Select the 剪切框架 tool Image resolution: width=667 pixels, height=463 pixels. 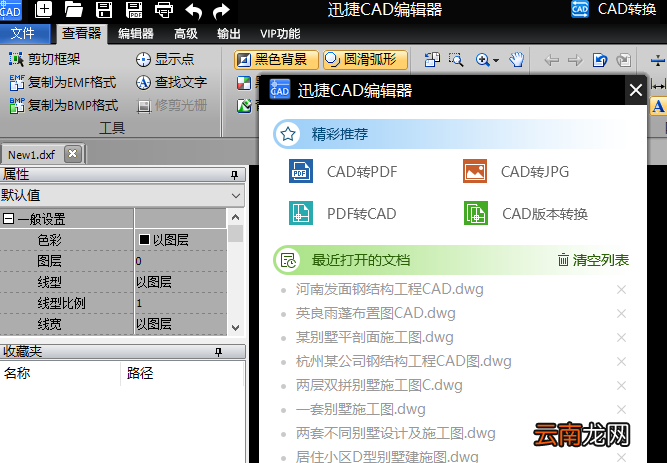coord(45,59)
